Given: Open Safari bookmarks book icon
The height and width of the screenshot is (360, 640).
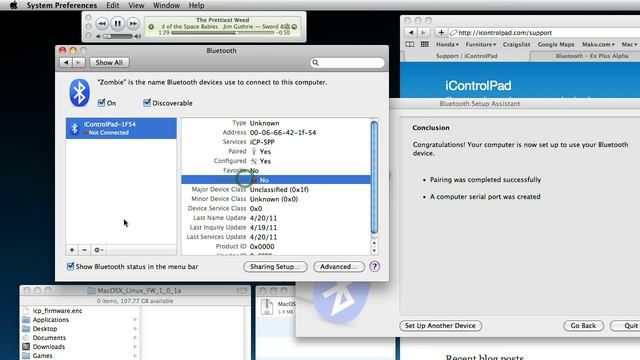Looking at the screenshot, I should pyautogui.click(x=409, y=44).
